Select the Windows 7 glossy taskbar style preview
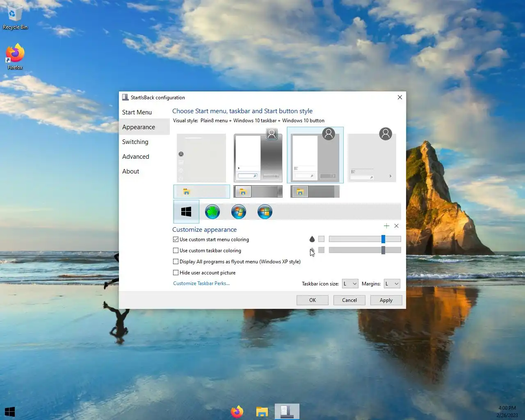Screen dimensions: 525x420 pos(258,192)
